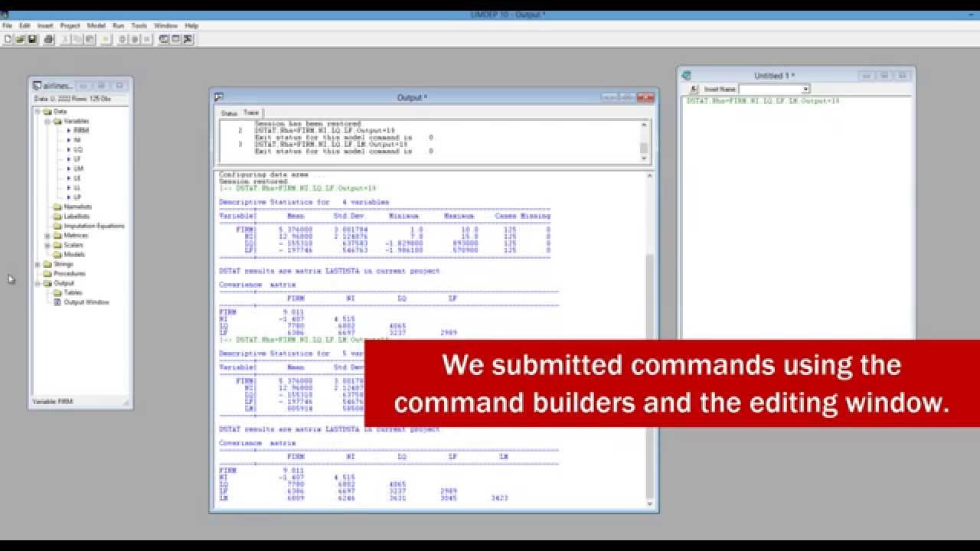
Task: Collapse the Output tree node
Action: (38, 283)
